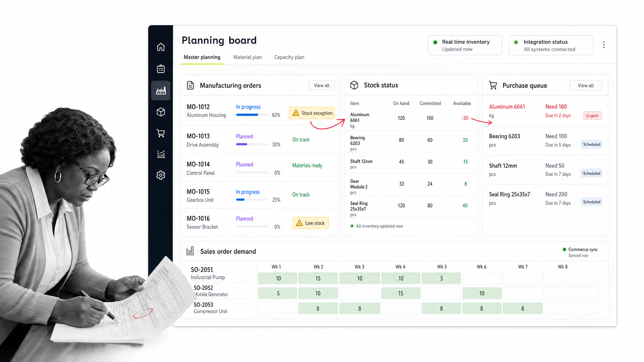Switch to the Master planning tab
This screenshot has height=362, width=644.
pyautogui.click(x=202, y=57)
